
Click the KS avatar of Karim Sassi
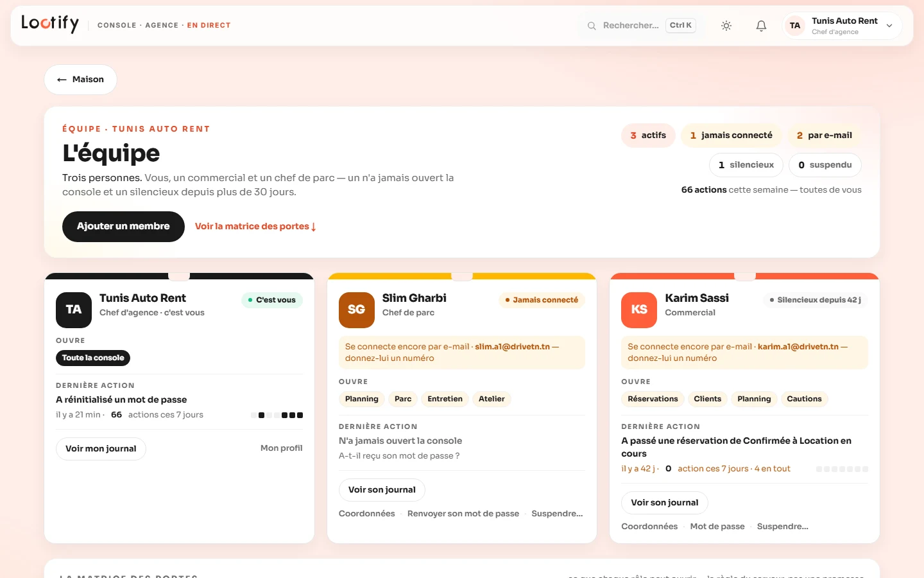639,310
